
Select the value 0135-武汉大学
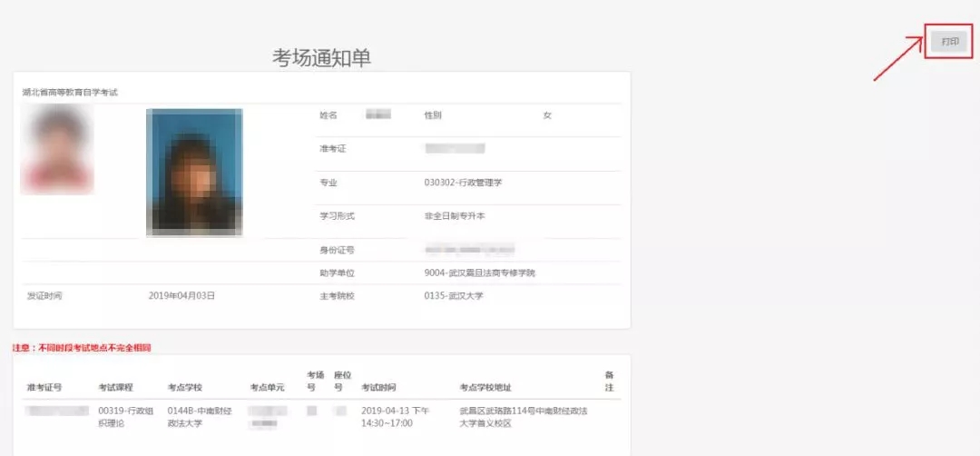(454, 296)
